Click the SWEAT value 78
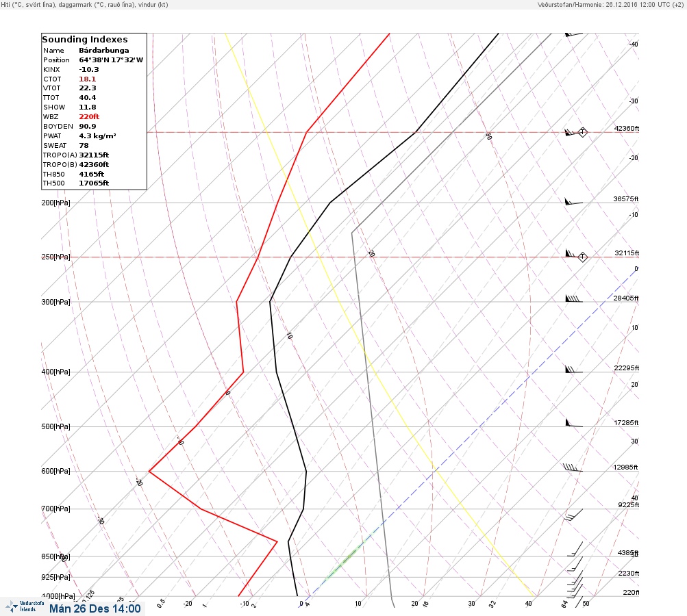The height and width of the screenshot is (616, 687). [84, 146]
